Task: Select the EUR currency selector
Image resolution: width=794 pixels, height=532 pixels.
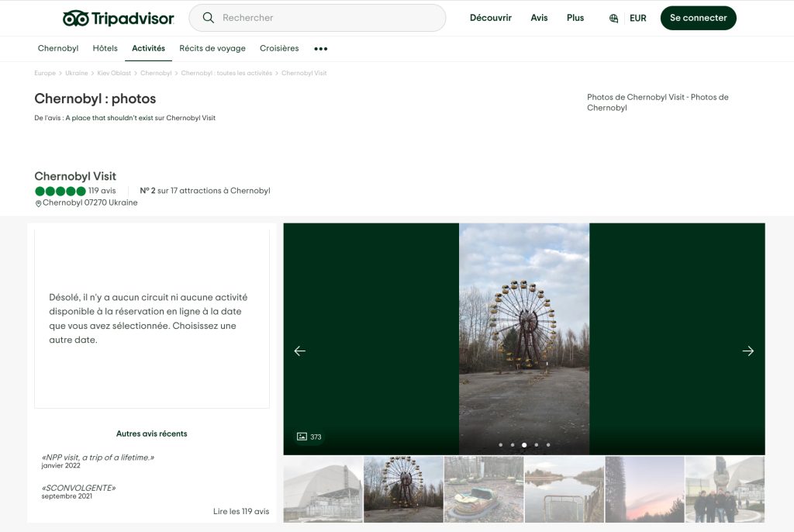Action: coord(638,18)
